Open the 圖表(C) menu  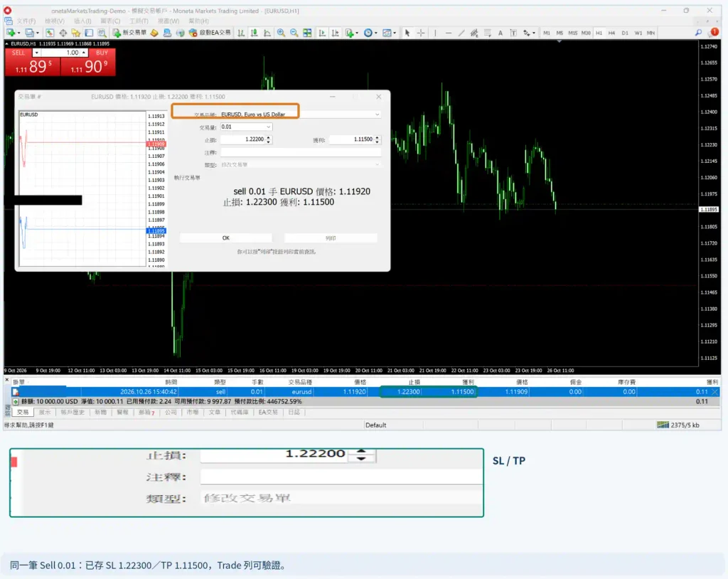[x=110, y=21]
